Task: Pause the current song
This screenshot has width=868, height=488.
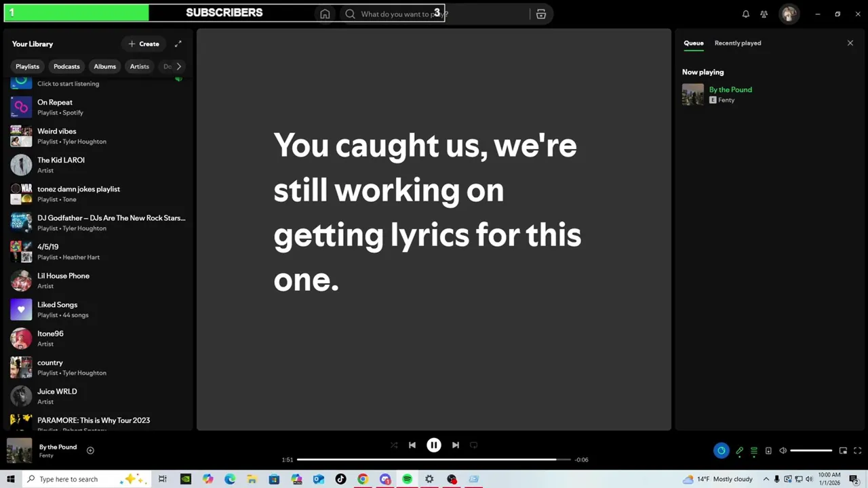Action: (x=434, y=445)
